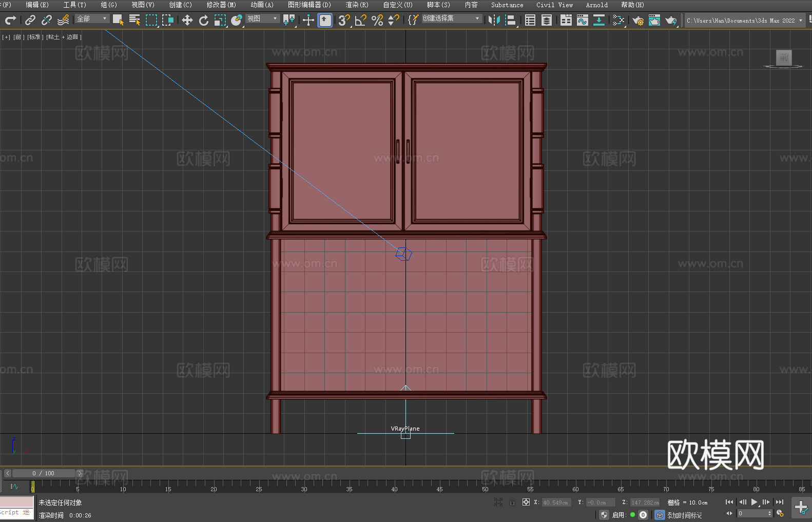Click Render Production teapot icon

tap(671, 20)
